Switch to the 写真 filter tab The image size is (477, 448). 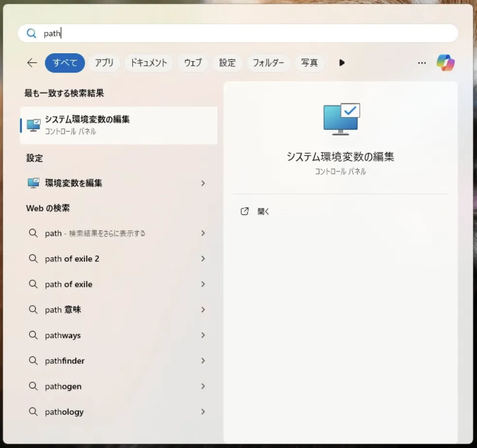click(x=310, y=63)
